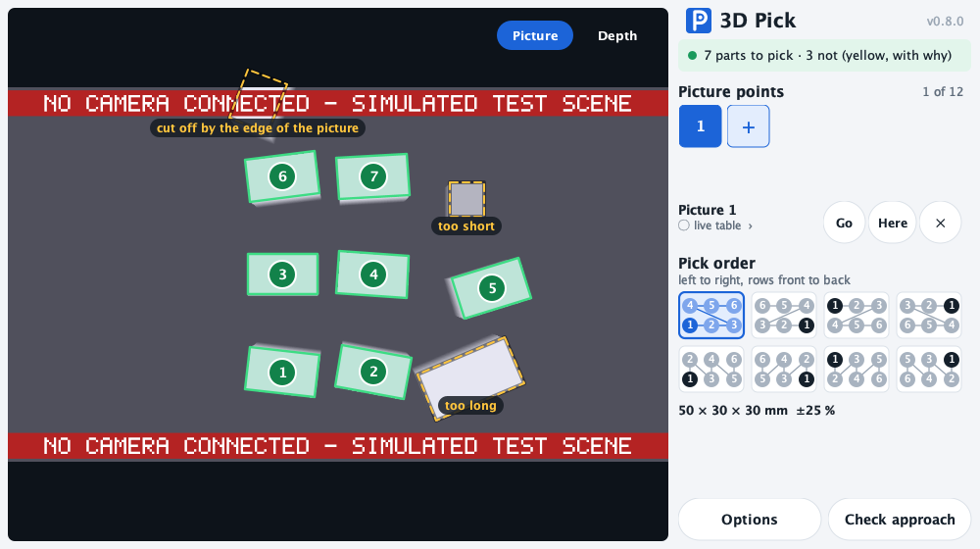Viewport: 980px width, 549px height.
Task: Click the '1 of 12' counter
Action: 943,92
